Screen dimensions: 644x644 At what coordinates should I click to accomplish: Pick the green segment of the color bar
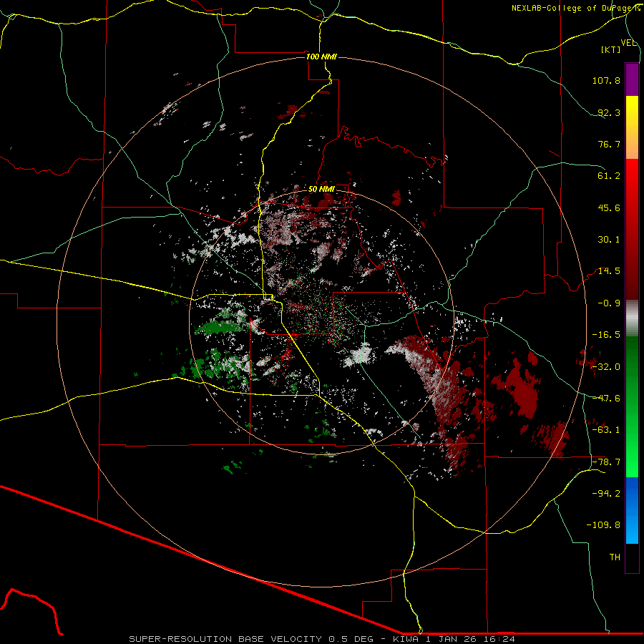tap(632, 406)
